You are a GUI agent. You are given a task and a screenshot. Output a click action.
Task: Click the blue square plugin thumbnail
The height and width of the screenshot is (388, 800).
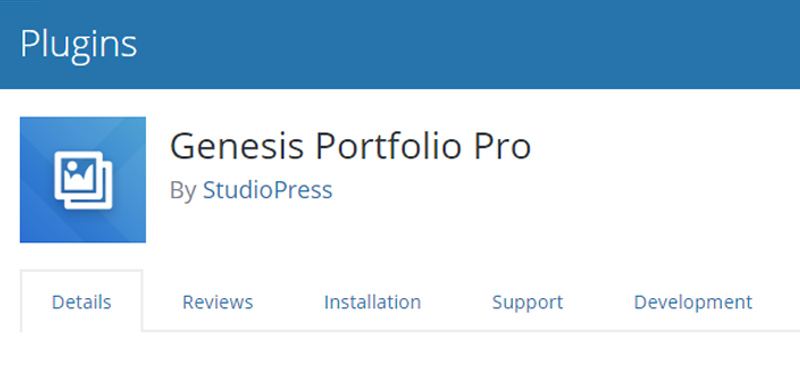pos(83,180)
